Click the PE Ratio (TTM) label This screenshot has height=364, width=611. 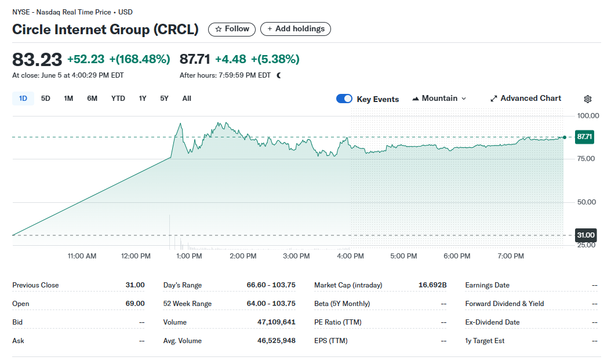pyautogui.click(x=338, y=322)
